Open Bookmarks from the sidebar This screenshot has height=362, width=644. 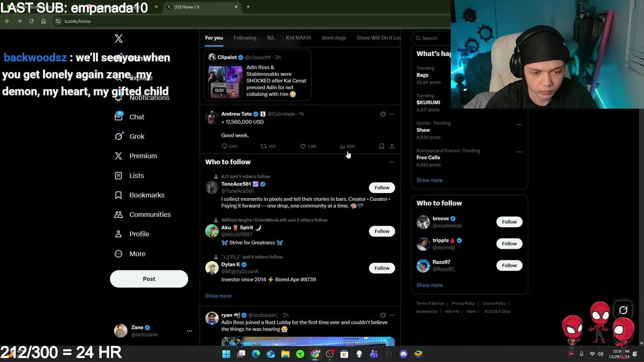click(139, 195)
